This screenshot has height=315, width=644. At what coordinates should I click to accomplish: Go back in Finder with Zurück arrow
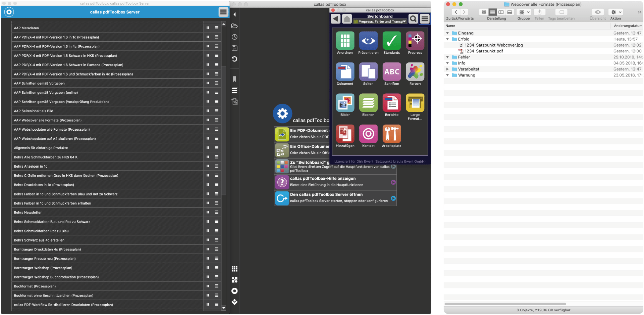(456, 12)
